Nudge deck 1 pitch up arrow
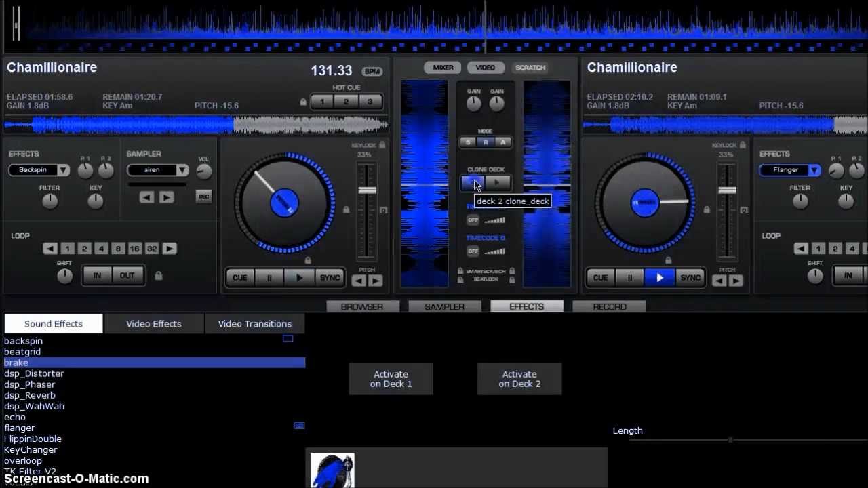This screenshot has height=488, width=868. coord(375,281)
